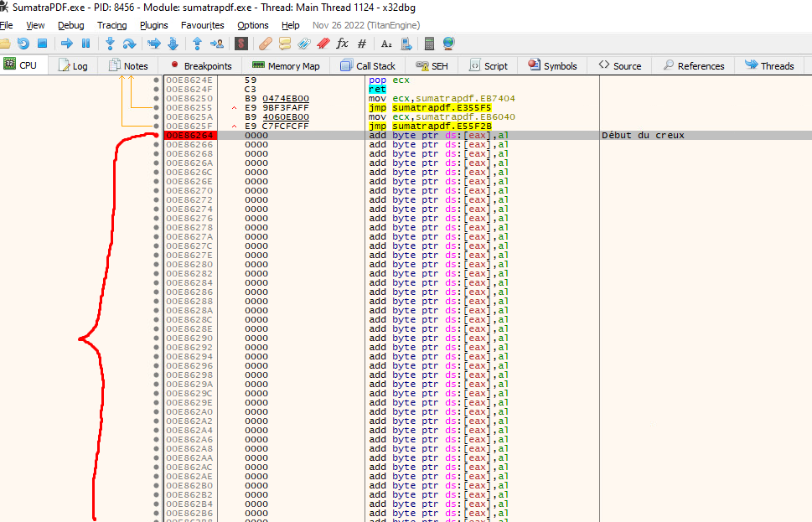
Task: Run the program with the arrow icon
Action: point(66,44)
